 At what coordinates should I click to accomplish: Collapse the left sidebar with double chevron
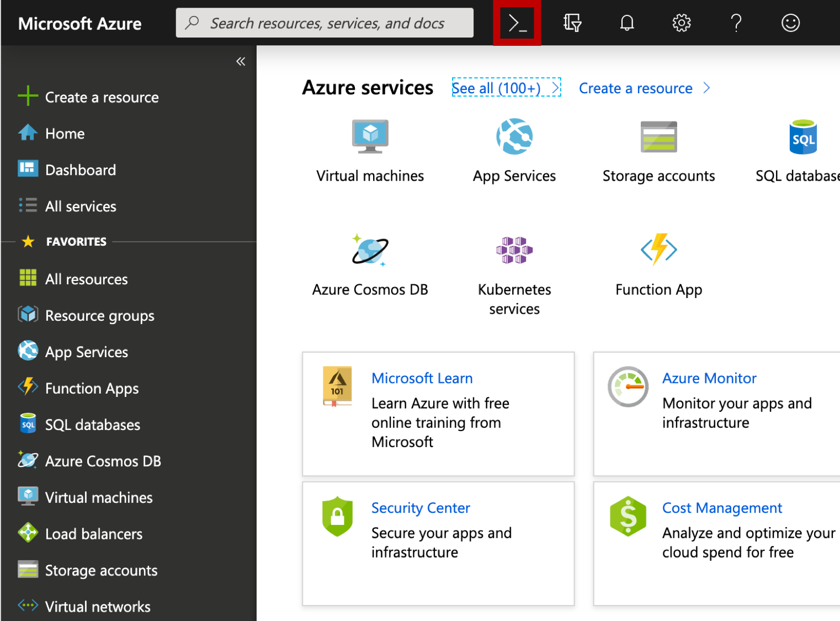click(x=241, y=61)
